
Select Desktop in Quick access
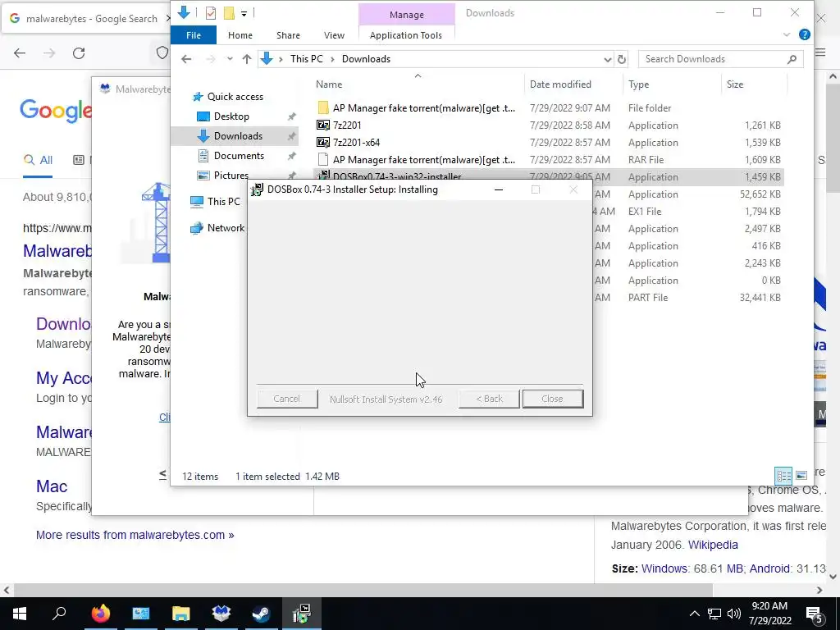[231, 116]
